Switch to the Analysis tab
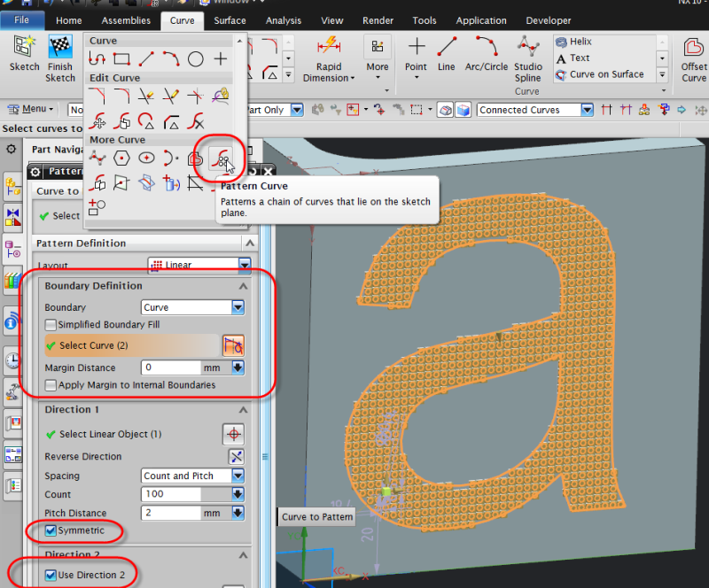This screenshot has width=709, height=588. [x=284, y=20]
